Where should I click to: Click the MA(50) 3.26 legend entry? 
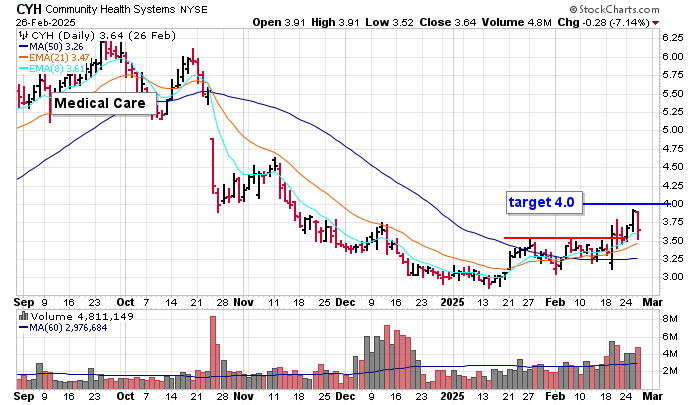pos(51,46)
